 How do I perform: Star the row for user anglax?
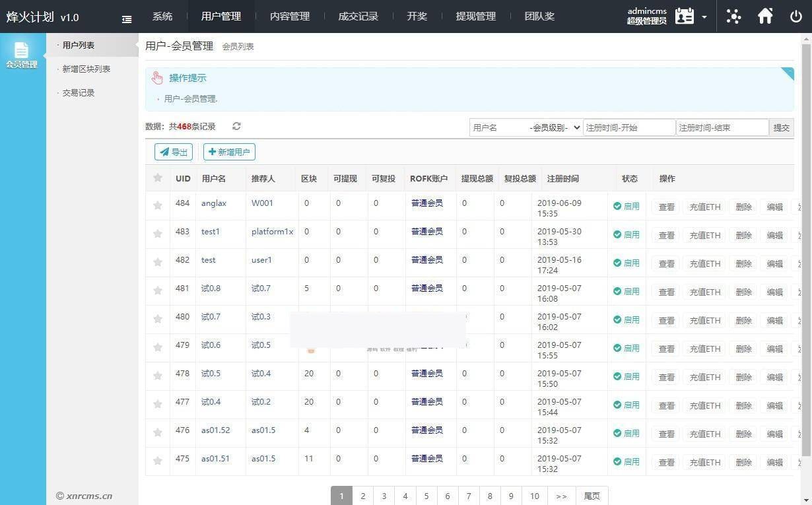(x=158, y=205)
